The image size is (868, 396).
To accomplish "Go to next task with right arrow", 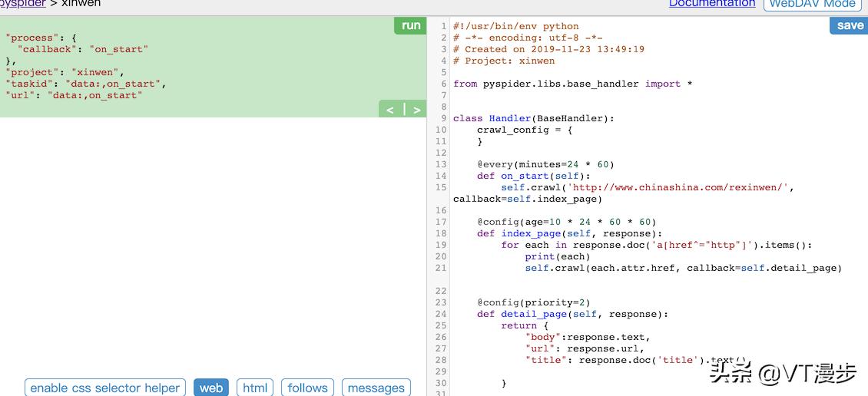I will click(416, 110).
